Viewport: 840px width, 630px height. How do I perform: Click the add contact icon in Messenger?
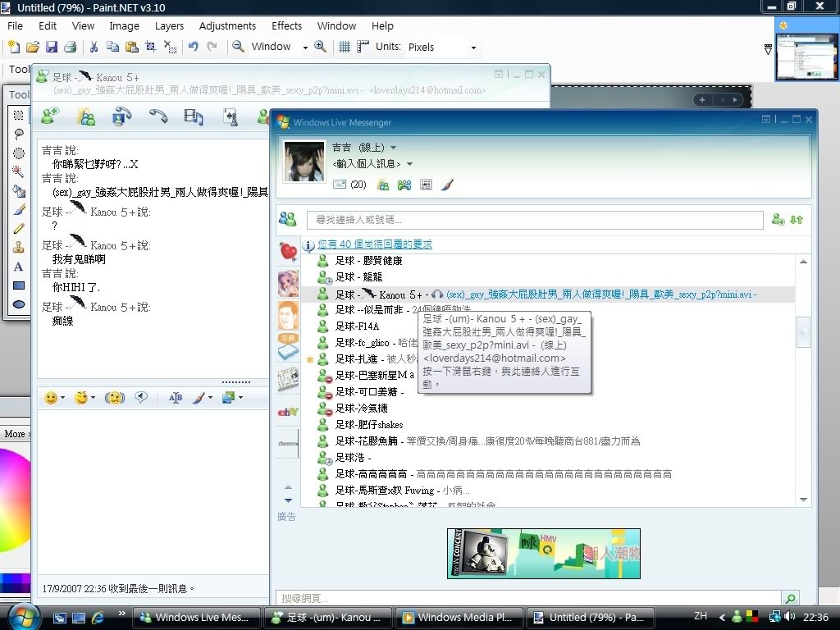point(778,220)
